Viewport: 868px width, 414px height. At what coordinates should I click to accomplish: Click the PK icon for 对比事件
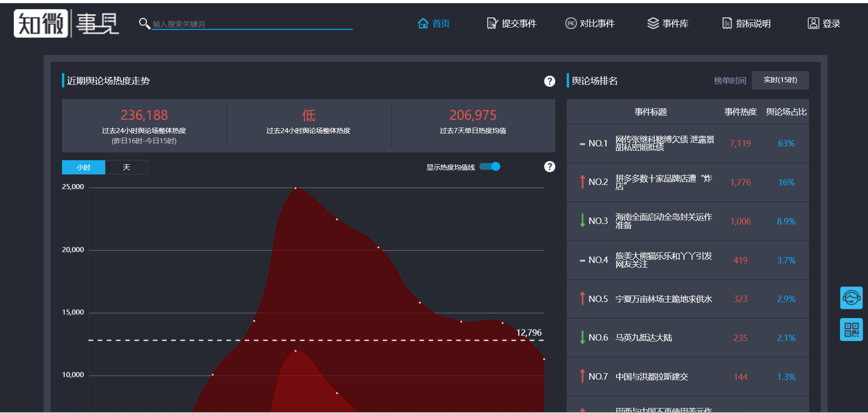(570, 23)
